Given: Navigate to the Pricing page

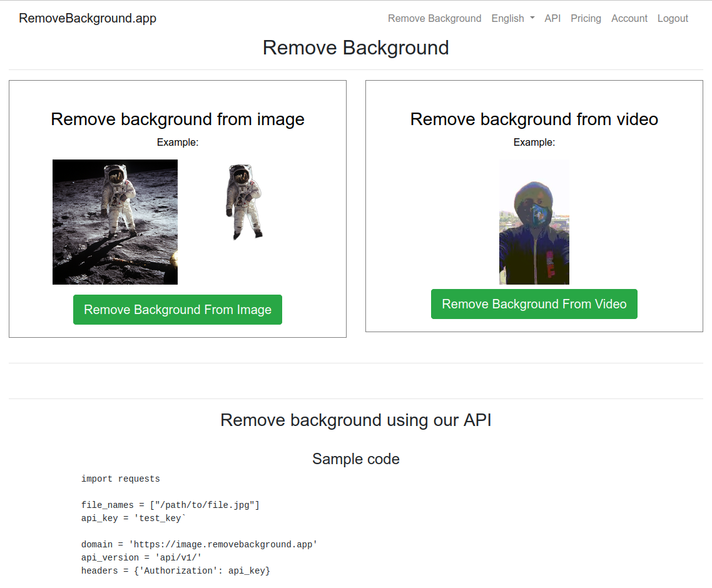Looking at the screenshot, I should tap(586, 18).
